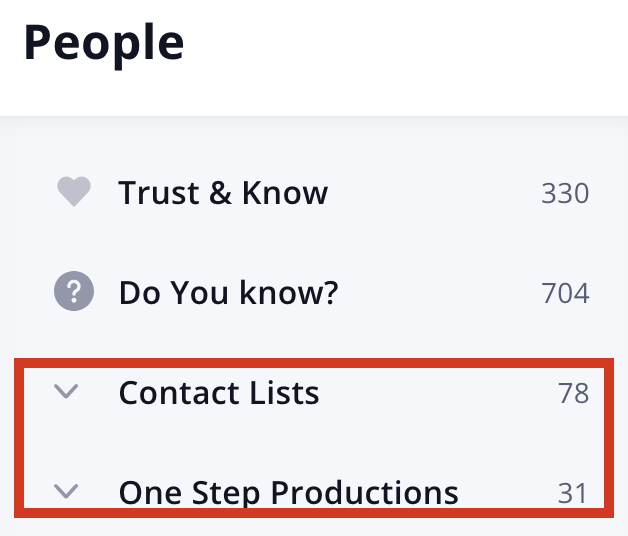Click the 704 count for Do You know?
Screen dimensions: 628x536
565,293
